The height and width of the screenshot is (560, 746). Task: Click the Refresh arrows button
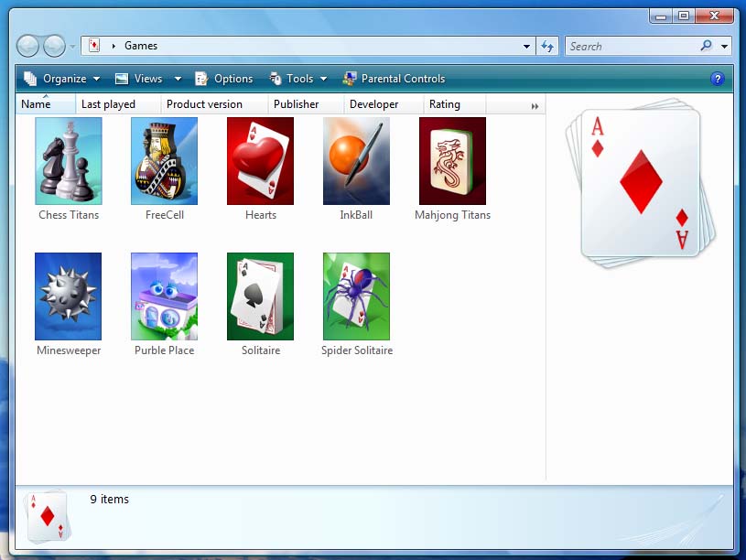click(x=547, y=46)
